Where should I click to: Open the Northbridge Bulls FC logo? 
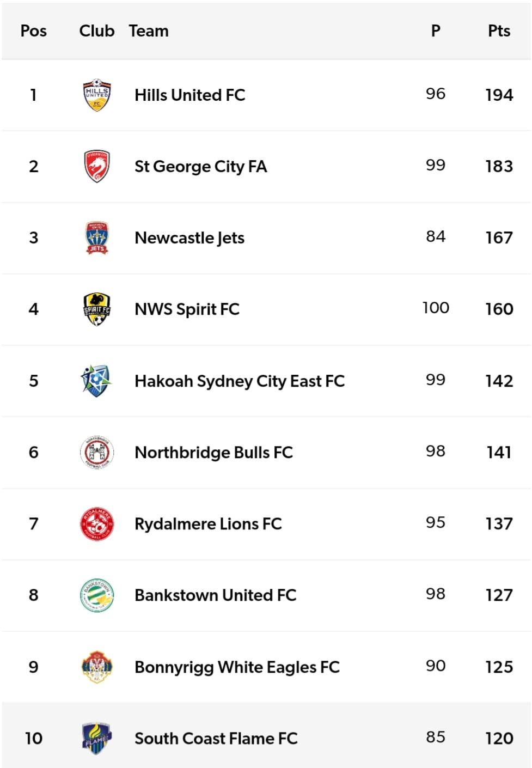[x=96, y=452]
